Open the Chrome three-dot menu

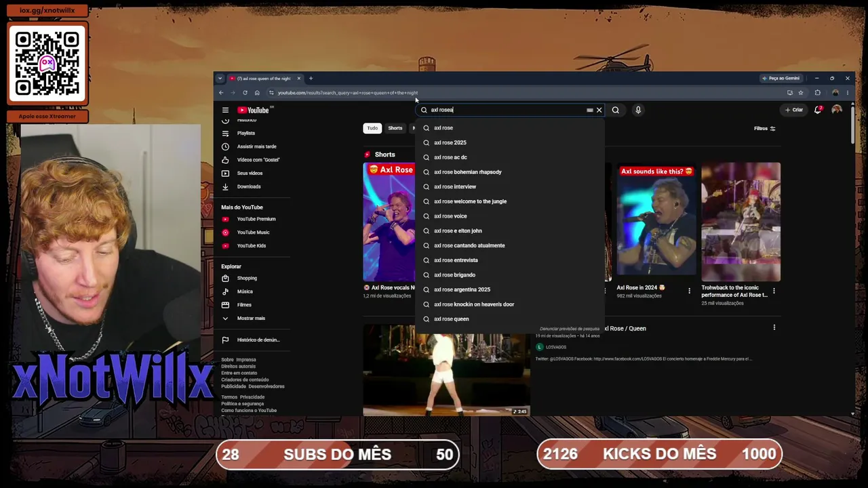(x=847, y=93)
